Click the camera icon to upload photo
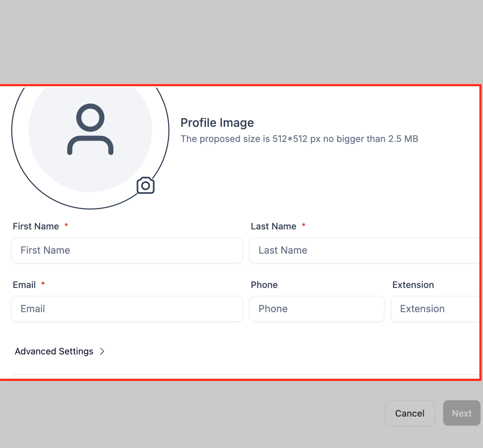 coord(146,185)
